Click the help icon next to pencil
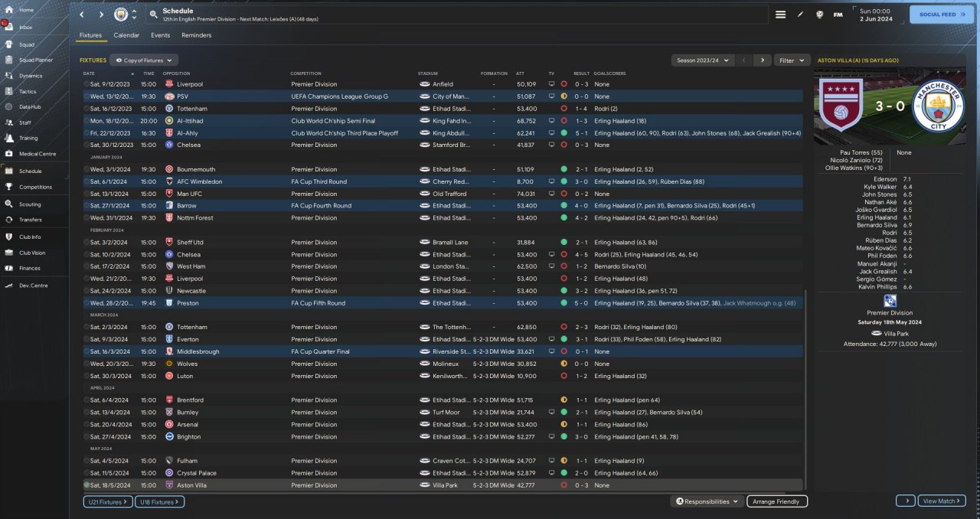The image size is (980, 519). (819, 15)
